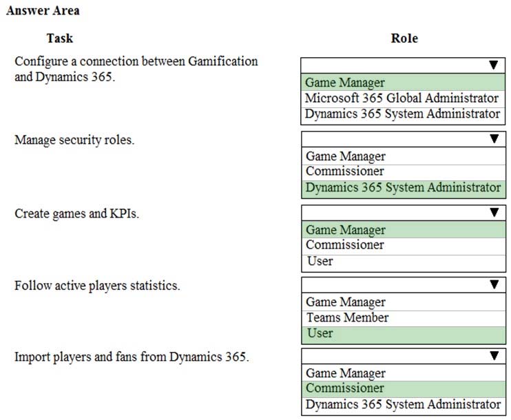The width and height of the screenshot is (511, 420).
Task: Select Game Manager for Configure a connection task
Action: (x=403, y=83)
